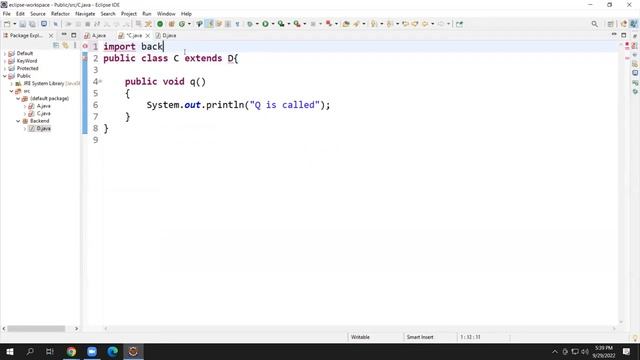
Task: Click the Save icon in the toolbar
Action: 23,24
